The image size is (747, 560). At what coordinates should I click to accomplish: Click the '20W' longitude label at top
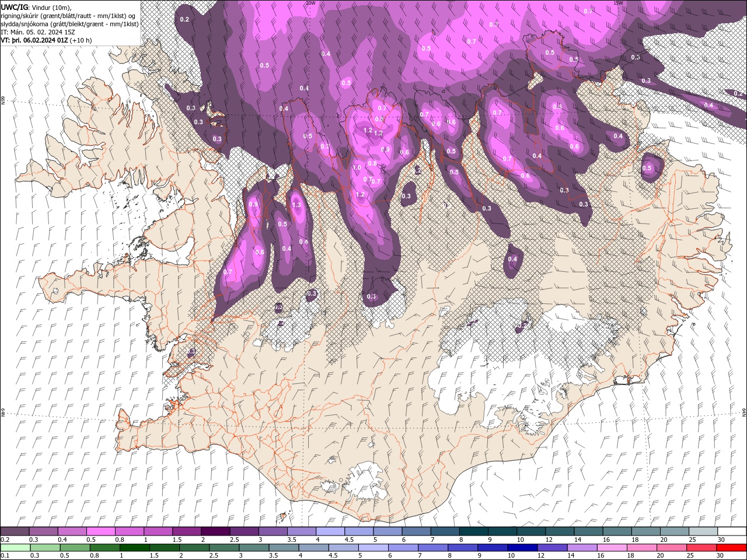tap(310, 3)
